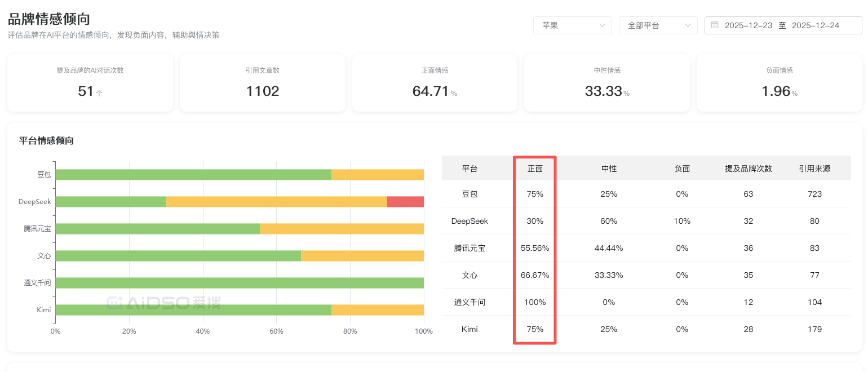
Task: Select the start date field 2025-12-23
Action: (748, 25)
